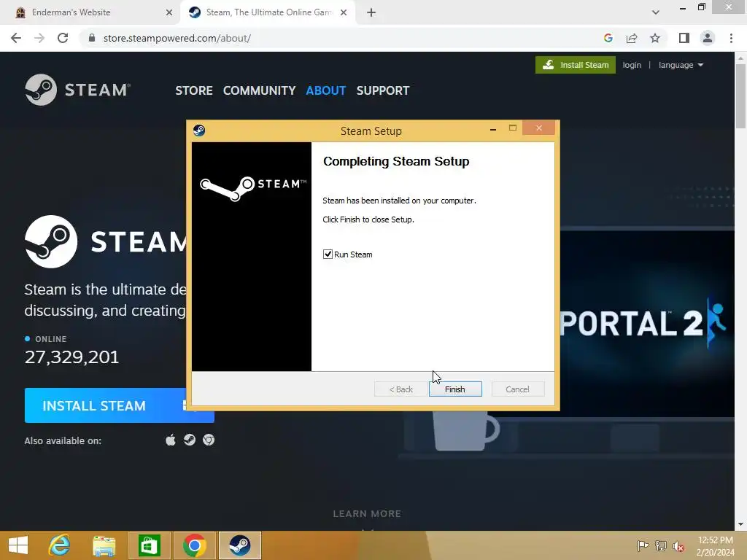
Task: Click the network icon in system tray
Action: pos(661,545)
